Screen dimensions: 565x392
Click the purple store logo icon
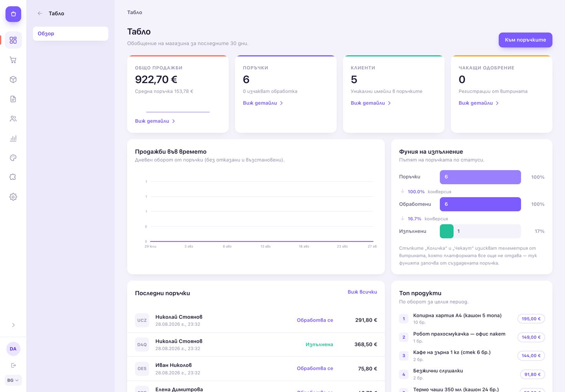tap(13, 14)
